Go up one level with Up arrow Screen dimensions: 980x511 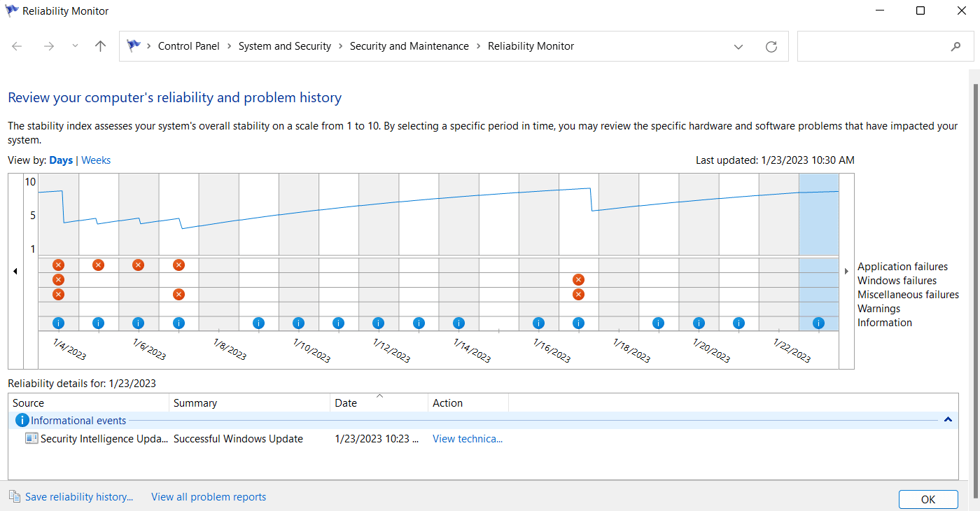tap(101, 46)
